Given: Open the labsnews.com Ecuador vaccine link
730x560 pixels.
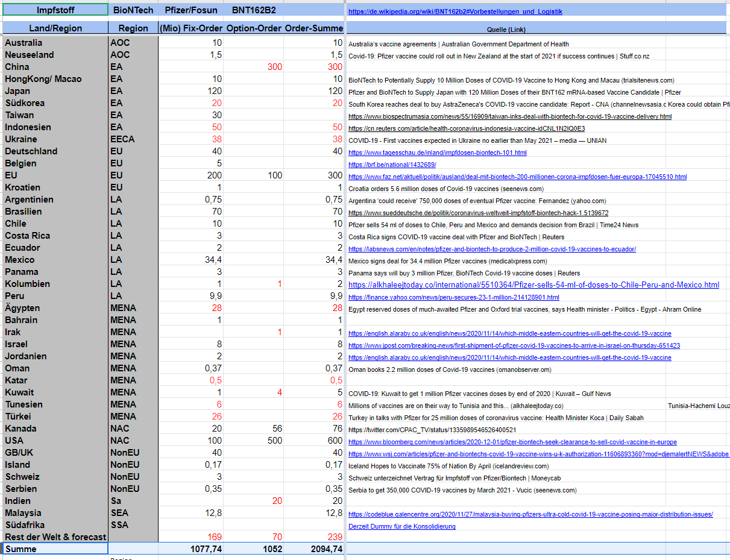Looking at the screenshot, I should (492, 249).
